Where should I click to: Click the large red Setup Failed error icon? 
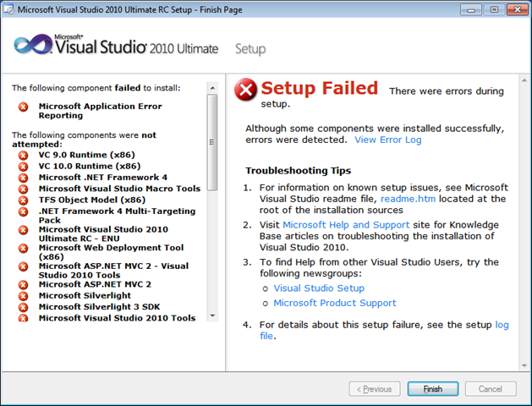click(x=246, y=90)
